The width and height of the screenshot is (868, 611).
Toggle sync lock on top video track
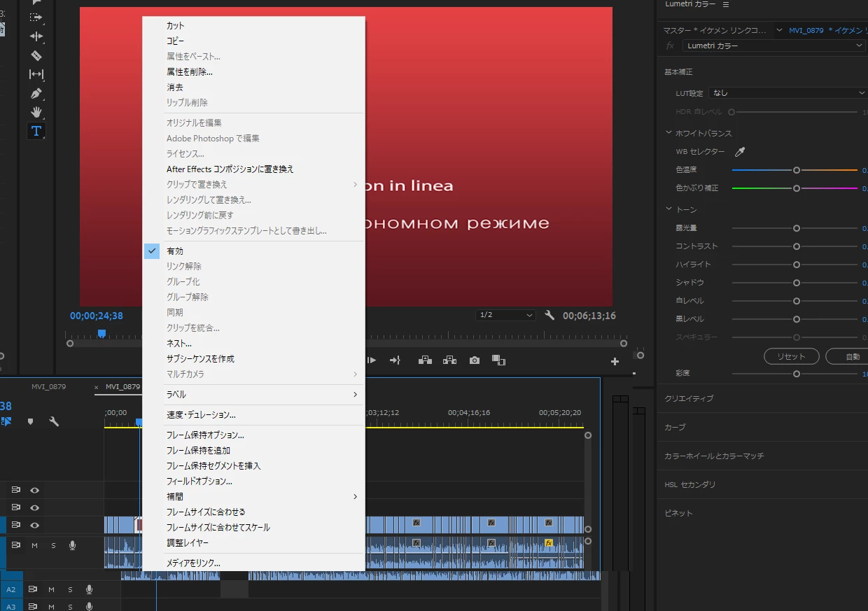click(15, 490)
